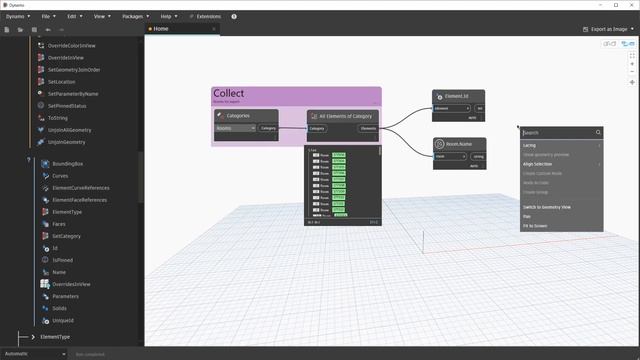Image resolution: width=640 pixels, height=360 pixels.
Task: Click the info icon in menu bar
Action: [x=234, y=17]
